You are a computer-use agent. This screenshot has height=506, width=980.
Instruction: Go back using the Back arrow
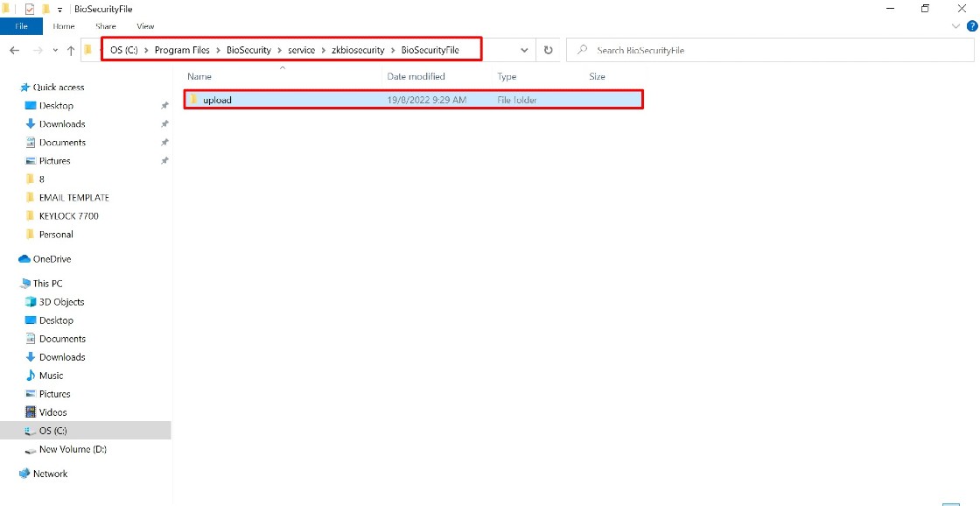point(14,51)
